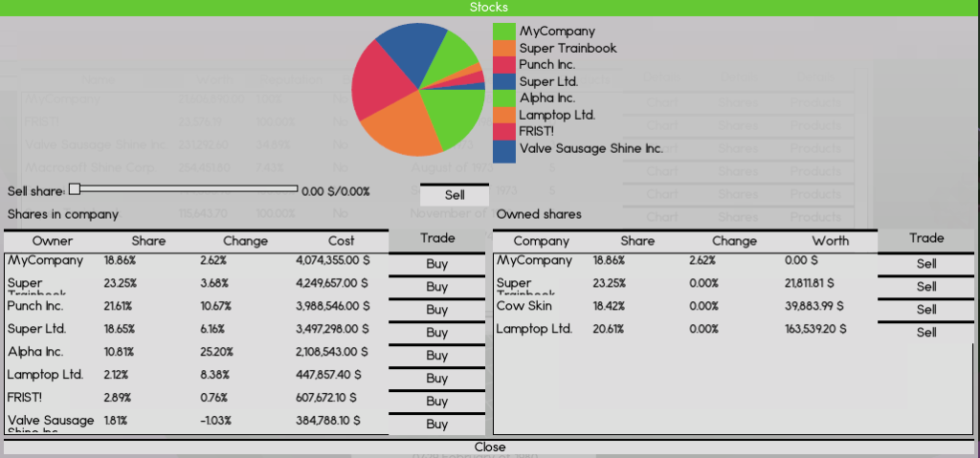Screen dimensions: 980x458
Task: Click the red Punch Inc. legend swatch
Action: pos(503,64)
